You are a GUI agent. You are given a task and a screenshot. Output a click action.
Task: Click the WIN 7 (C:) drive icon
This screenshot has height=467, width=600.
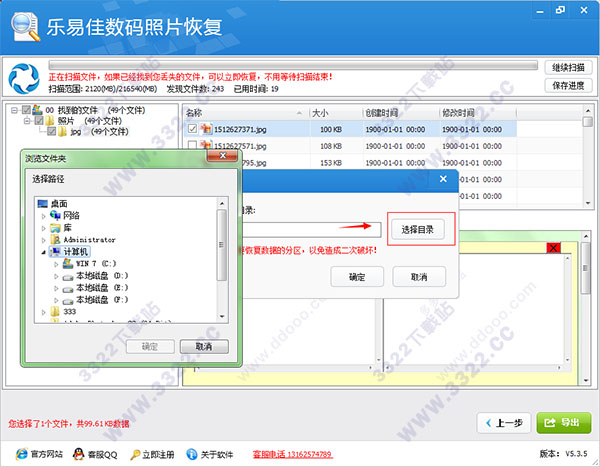[x=68, y=263]
